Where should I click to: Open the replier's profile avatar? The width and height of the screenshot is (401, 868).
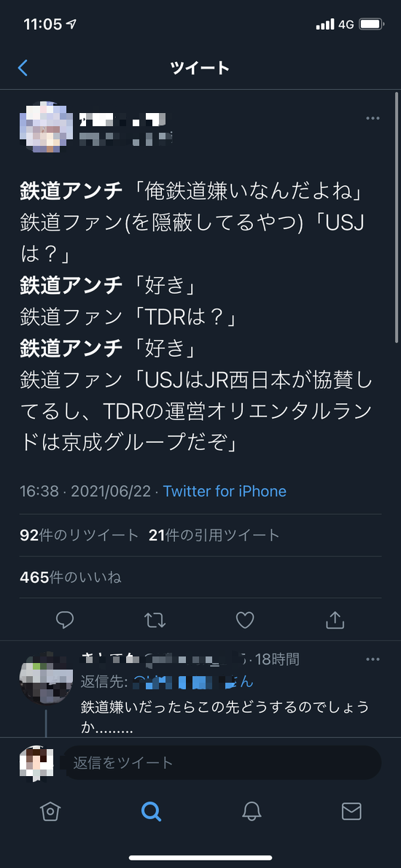(x=46, y=678)
